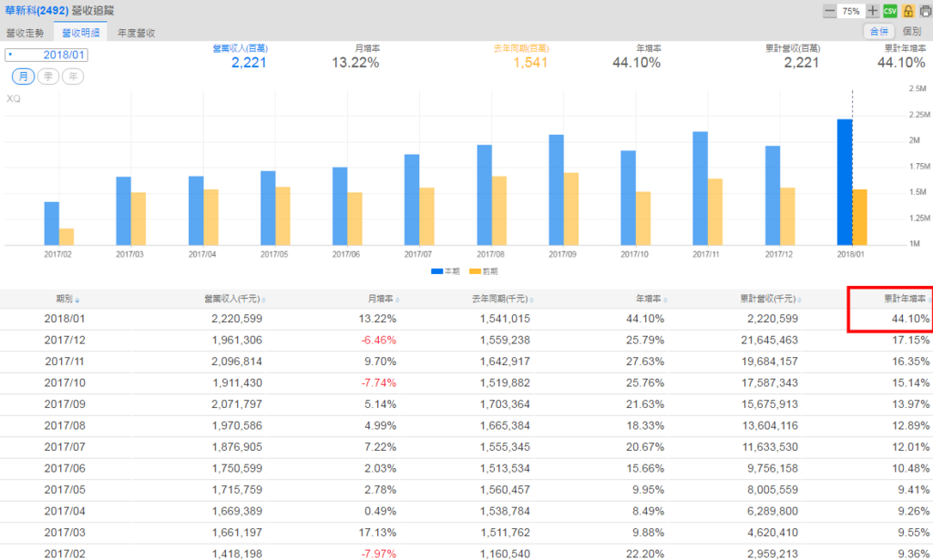This screenshot has height=560, width=933.
Task: Click the dark blue 2018/01 current bar
Action: tap(845, 182)
